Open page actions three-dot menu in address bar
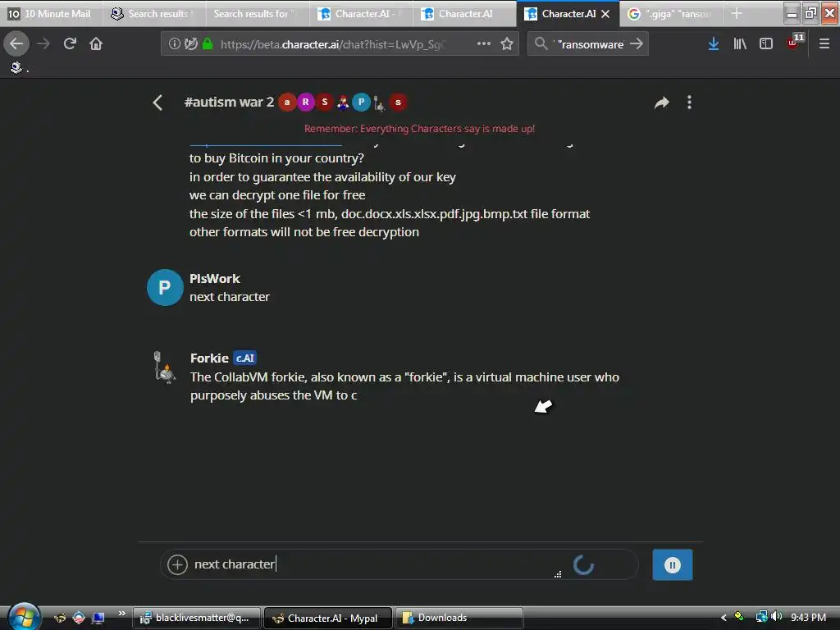 tap(484, 44)
